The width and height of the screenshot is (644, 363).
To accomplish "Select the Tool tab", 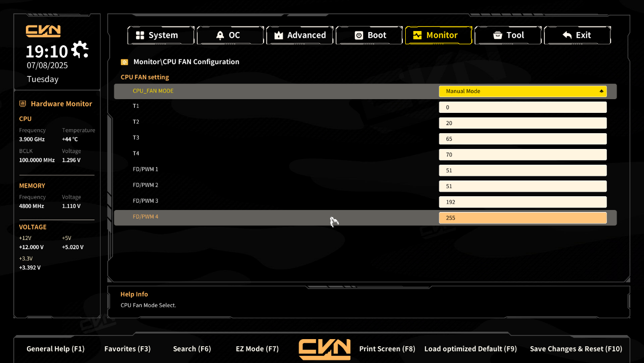I will pyautogui.click(x=508, y=35).
